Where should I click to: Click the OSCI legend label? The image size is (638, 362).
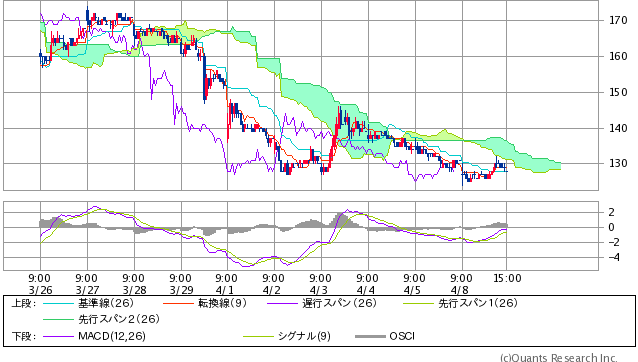402,336
